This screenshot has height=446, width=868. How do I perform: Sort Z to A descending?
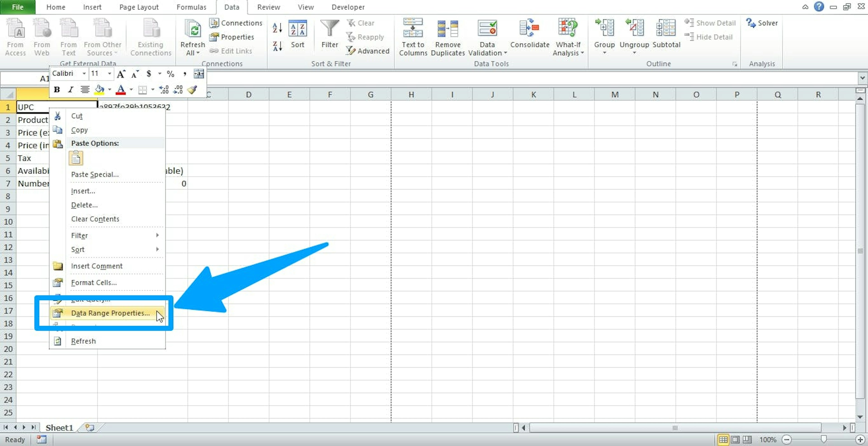point(277,46)
